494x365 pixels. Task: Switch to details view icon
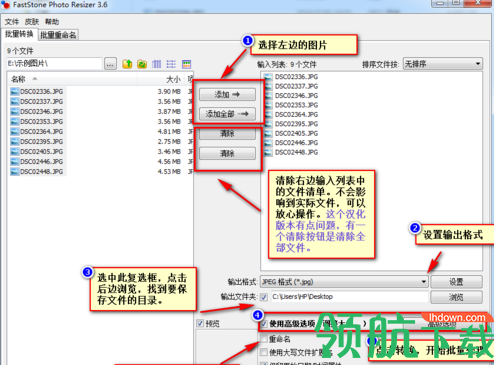click(x=156, y=64)
